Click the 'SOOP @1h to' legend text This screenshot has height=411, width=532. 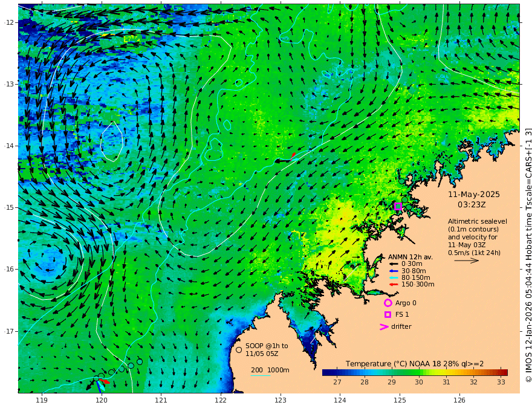(267, 346)
